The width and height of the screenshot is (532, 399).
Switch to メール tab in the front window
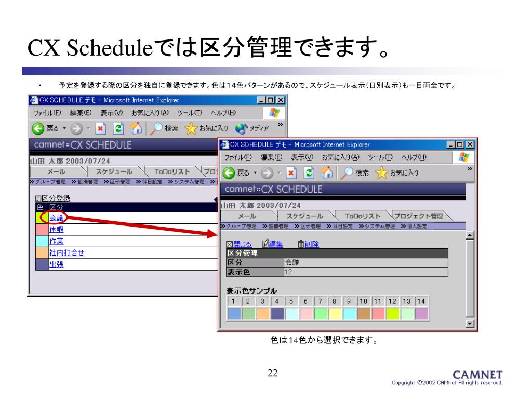coord(247,216)
